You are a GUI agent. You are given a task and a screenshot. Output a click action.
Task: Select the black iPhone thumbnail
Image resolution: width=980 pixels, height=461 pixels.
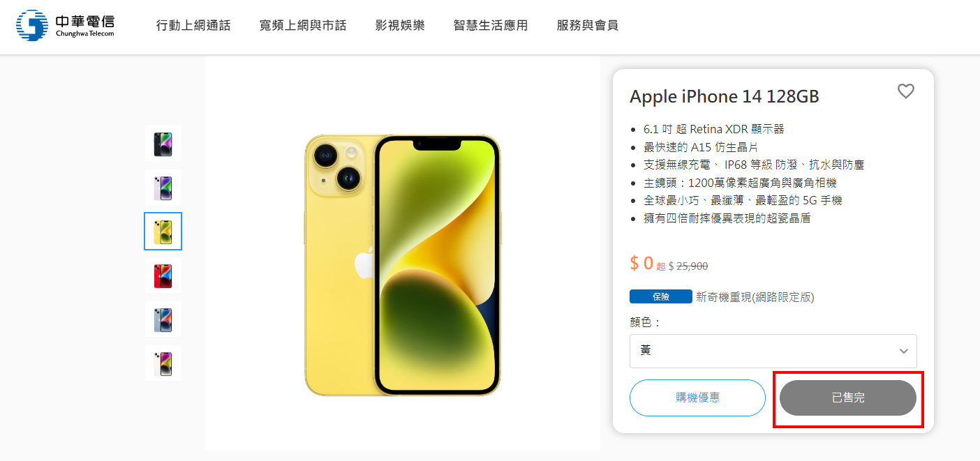163,144
